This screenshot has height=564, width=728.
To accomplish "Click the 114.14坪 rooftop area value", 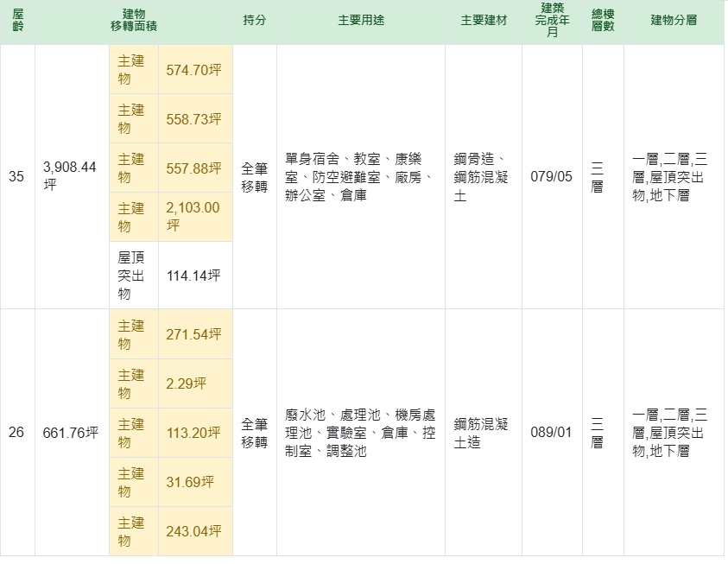I will [x=193, y=276].
